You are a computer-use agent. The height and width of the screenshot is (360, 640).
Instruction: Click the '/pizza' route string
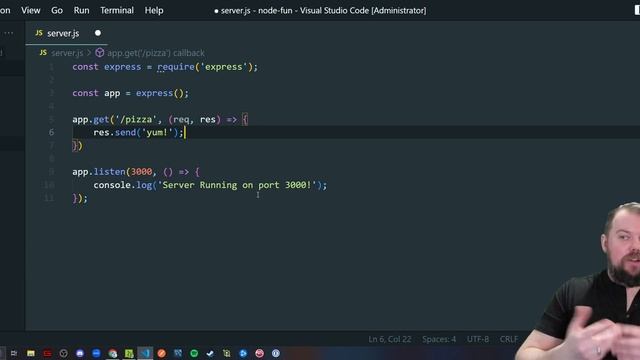point(136,120)
